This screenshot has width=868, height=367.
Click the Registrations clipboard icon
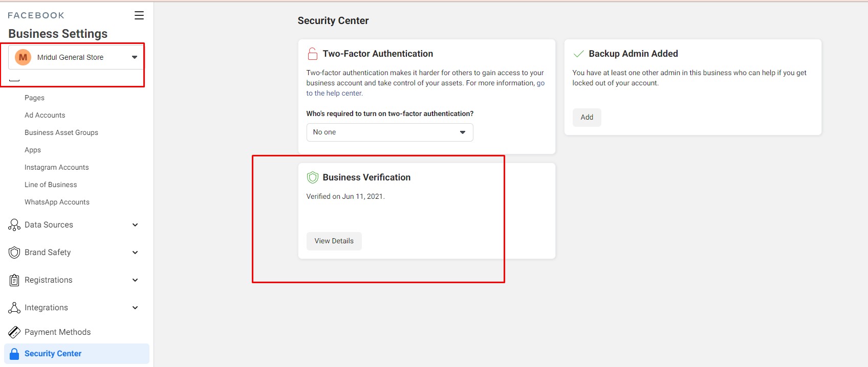[x=14, y=280]
